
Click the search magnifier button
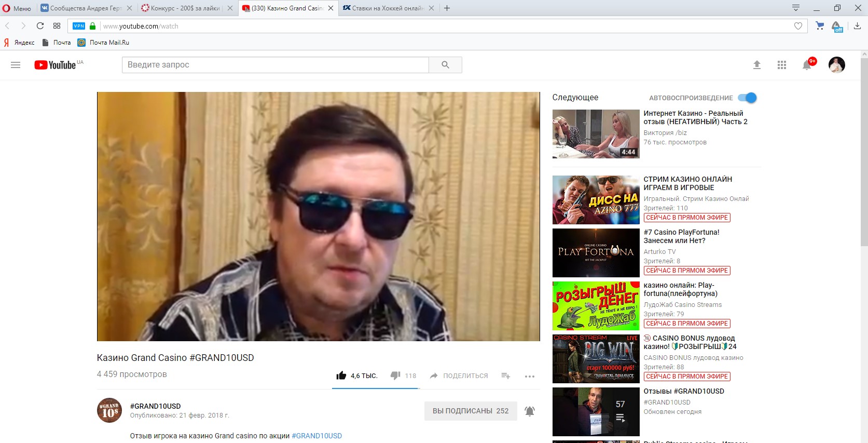[445, 65]
